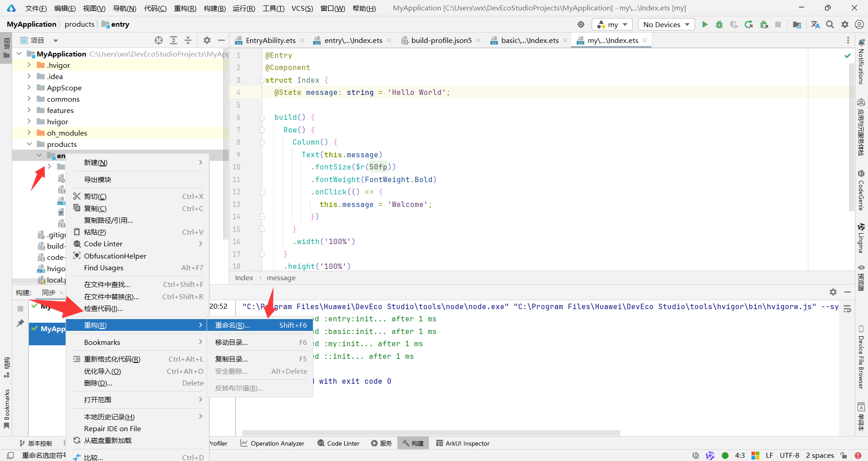Open Code Linter tool window button

point(339,443)
